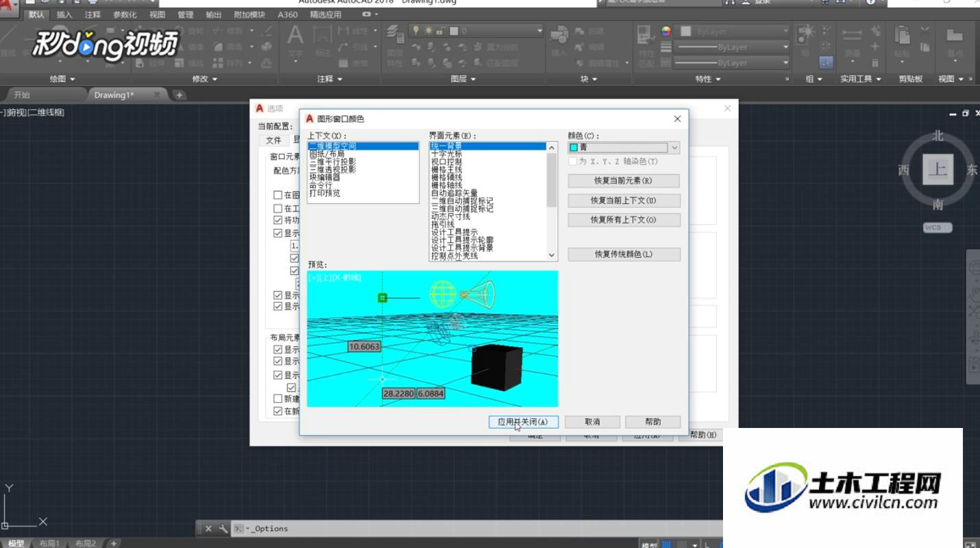Toggle 在图 checkbox in Options dialog
Screen dimensions: 980x548
click(x=278, y=195)
